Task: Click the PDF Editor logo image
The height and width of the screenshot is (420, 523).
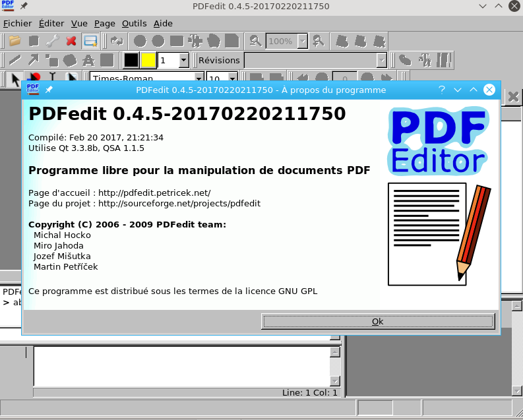Action: (439, 141)
